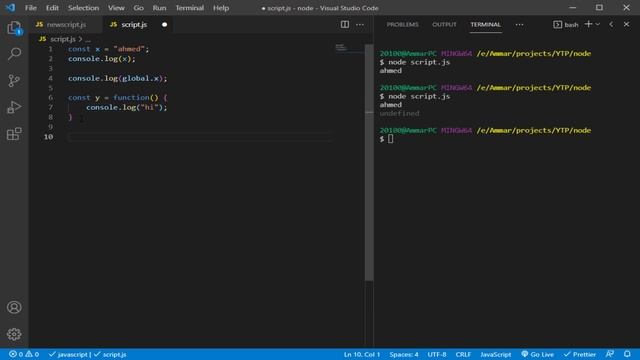The height and width of the screenshot is (360, 640).
Task: Click the Prettier status bar item
Action: (580, 354)
